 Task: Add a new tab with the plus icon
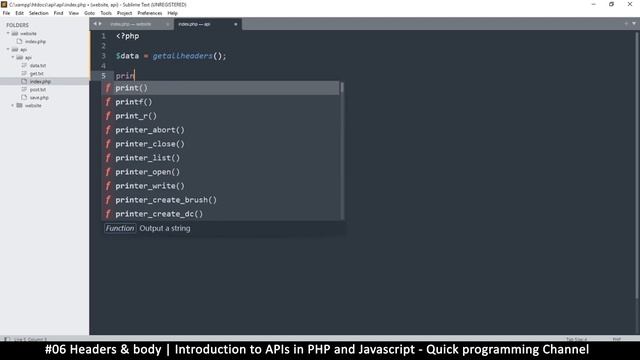click(626, 24)
